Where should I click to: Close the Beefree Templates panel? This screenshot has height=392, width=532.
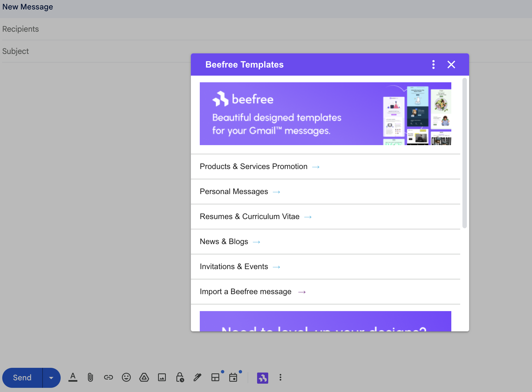[x=451, y=64]
